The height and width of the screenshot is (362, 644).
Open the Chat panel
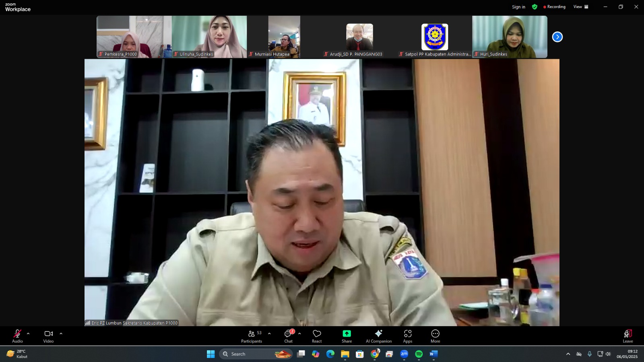tap(288, 336)
